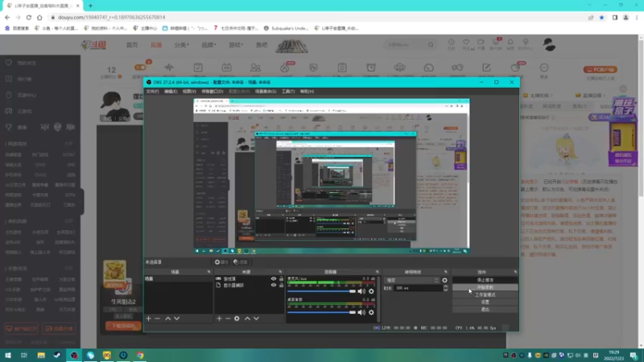Open the transition properties gear in Scene Transitions
The image size is (644, 362).
pos(445,280)
